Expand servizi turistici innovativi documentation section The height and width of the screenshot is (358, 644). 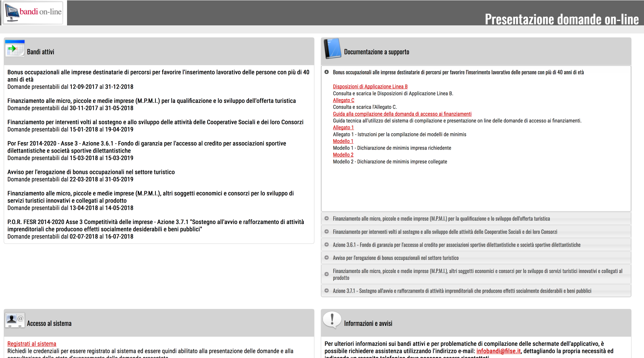(x=477, y=274)
